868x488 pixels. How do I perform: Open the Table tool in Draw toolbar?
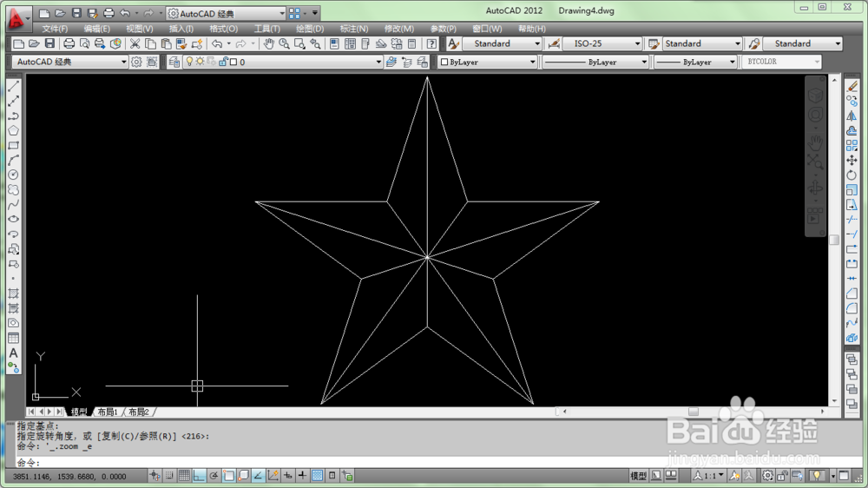click(14, 338)
